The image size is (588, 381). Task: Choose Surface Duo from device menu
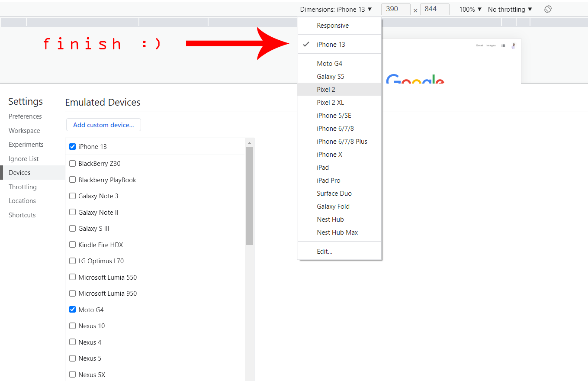[x=340, y=194]
